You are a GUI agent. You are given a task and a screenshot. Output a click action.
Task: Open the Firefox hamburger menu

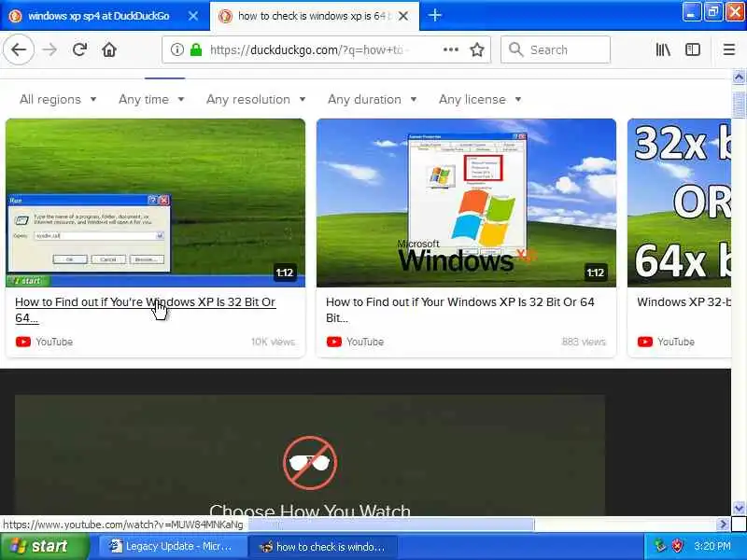click(729, 49)
